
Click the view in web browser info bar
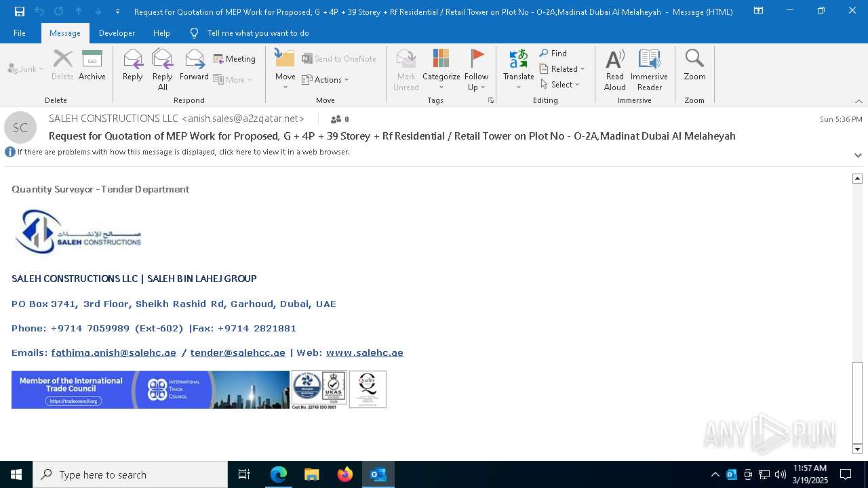[183, 152]
